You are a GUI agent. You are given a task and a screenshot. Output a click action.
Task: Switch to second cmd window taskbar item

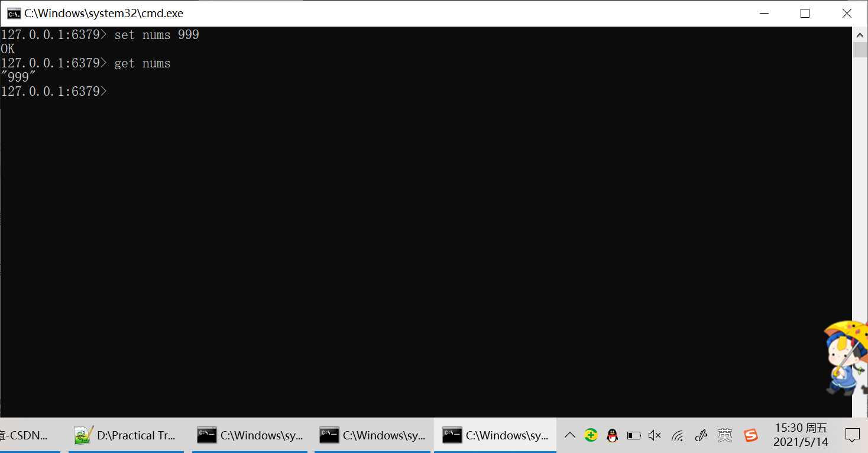click(x=372, y=435)
